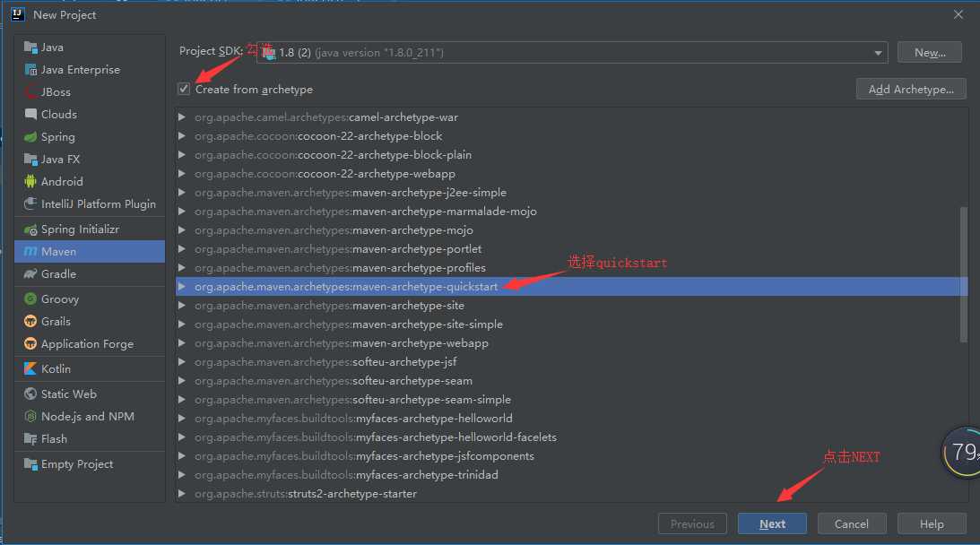The width and height of the screenshot is (980, 545).
Task: Click the Node.js and NPM icon
Action: coord(30,417)
